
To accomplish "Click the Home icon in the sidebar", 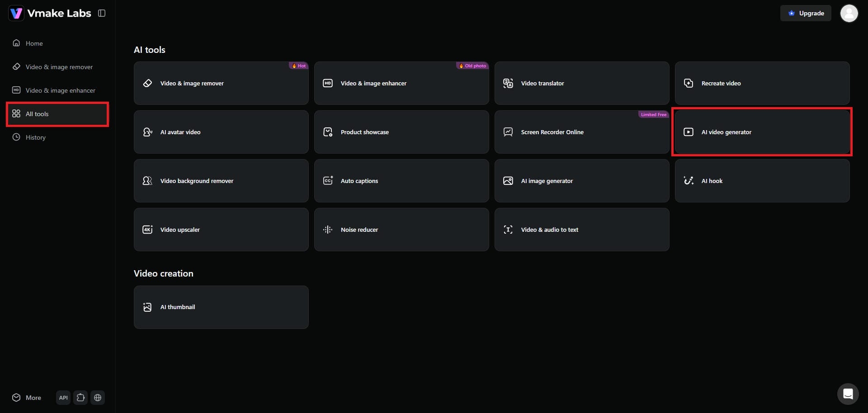I will tap(16, 43).
